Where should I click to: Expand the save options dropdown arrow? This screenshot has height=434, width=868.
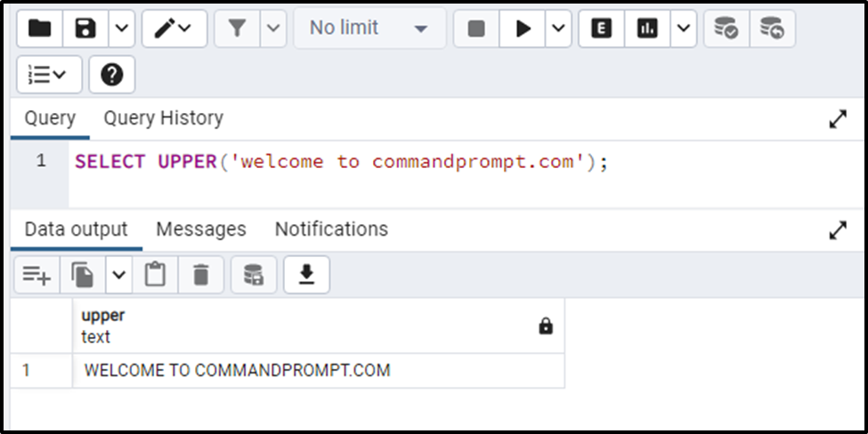click(122, 28)
